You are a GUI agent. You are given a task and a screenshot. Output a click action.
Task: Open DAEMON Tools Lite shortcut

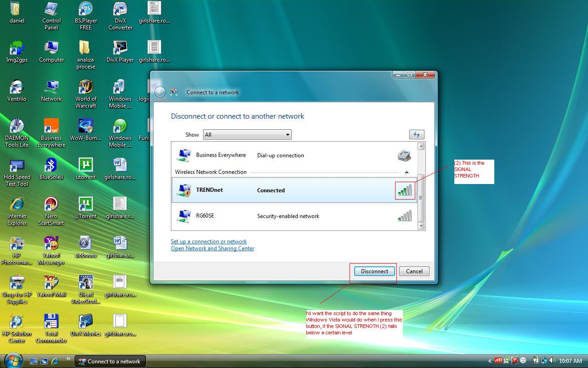tap(17, 133)
